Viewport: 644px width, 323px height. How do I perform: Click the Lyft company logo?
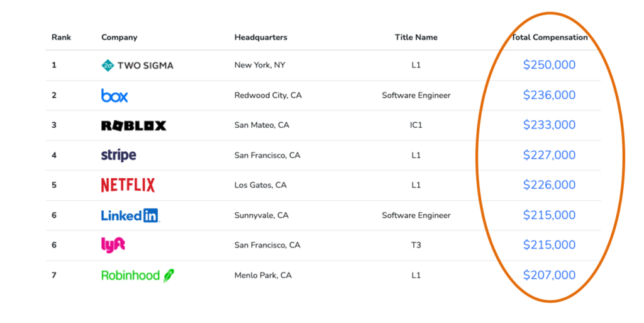pyautogui.click(x=113, y=245)
